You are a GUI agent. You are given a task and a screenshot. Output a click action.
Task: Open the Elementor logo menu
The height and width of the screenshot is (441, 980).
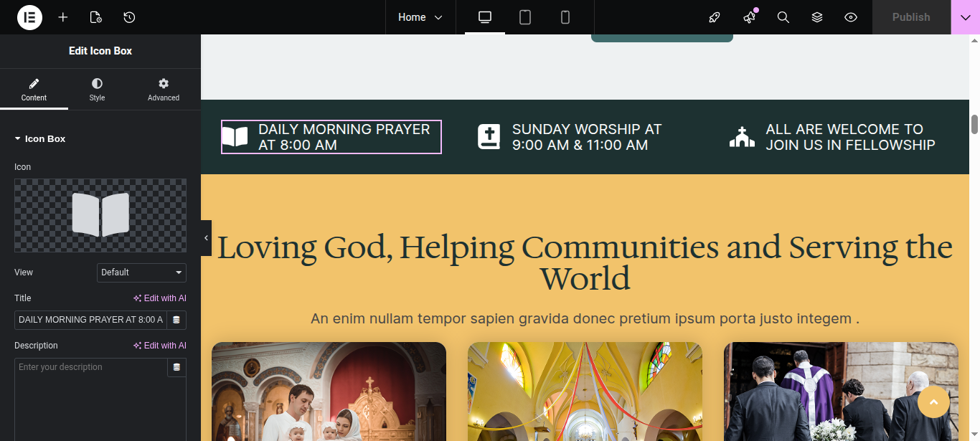pos(29,17)
